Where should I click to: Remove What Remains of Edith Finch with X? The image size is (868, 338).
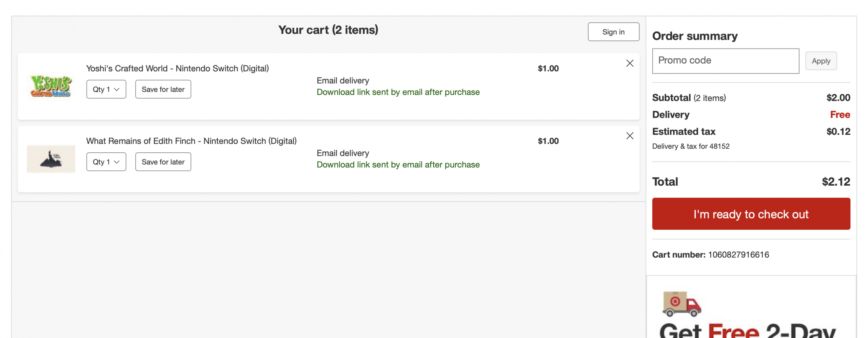point(629,136)
